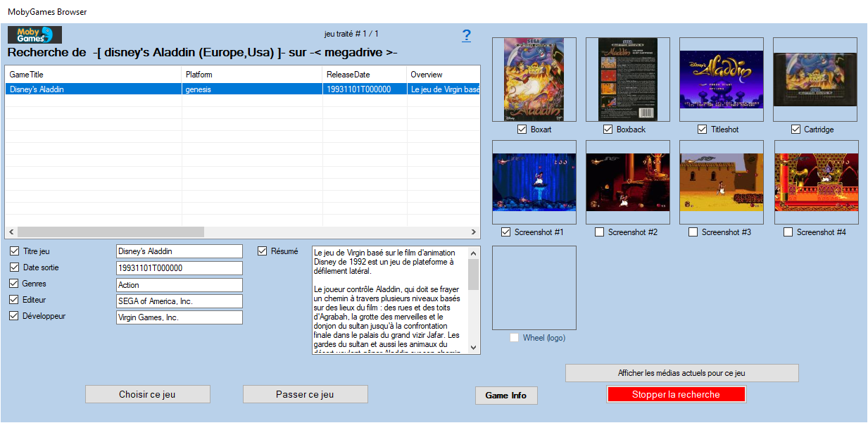
Task: Select the Boxback image thumbnail
Action: coord(627,80)
